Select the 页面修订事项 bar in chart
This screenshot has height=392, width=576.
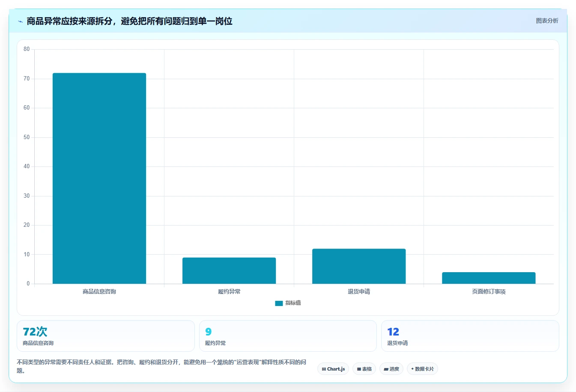[x=489, y=278]
